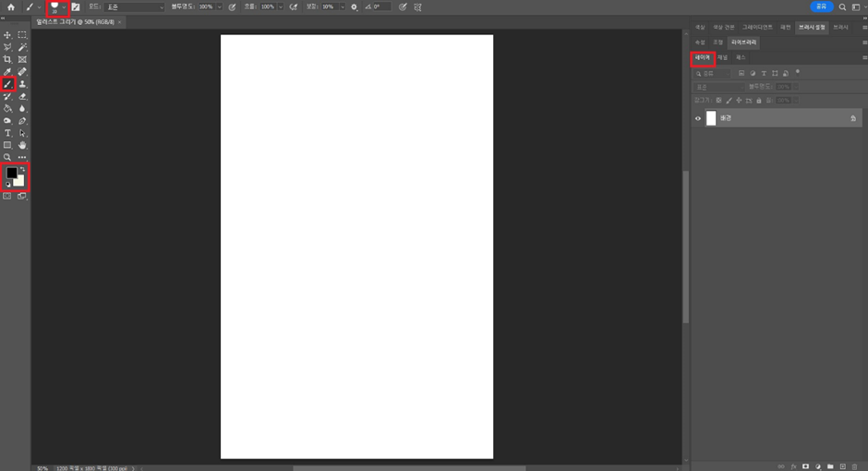Open the smoothing 10% dropdown

[x=342, y=7]
